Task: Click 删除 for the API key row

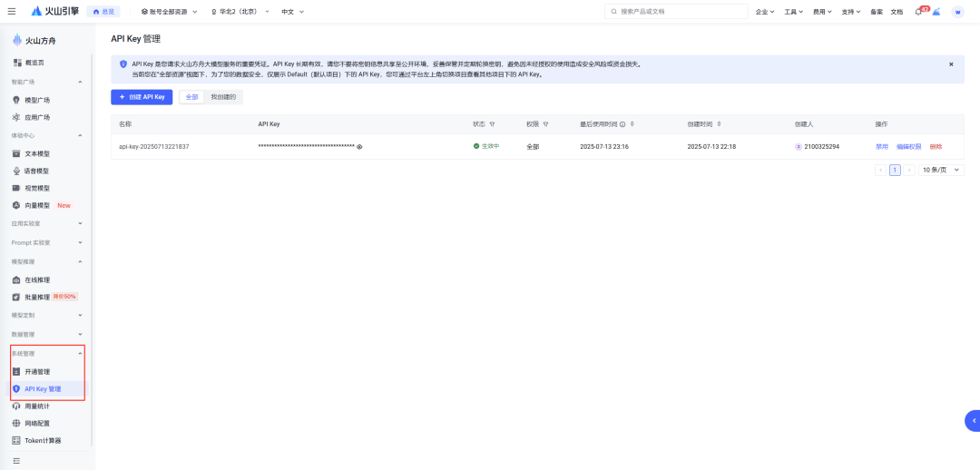Action: 936,147
